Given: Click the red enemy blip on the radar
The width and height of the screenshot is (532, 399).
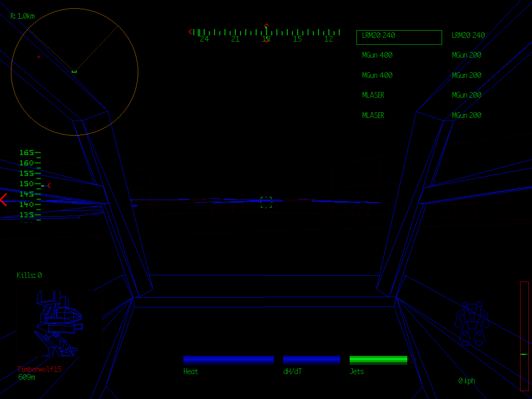Looking at the screenshot, I should (38, 57).
